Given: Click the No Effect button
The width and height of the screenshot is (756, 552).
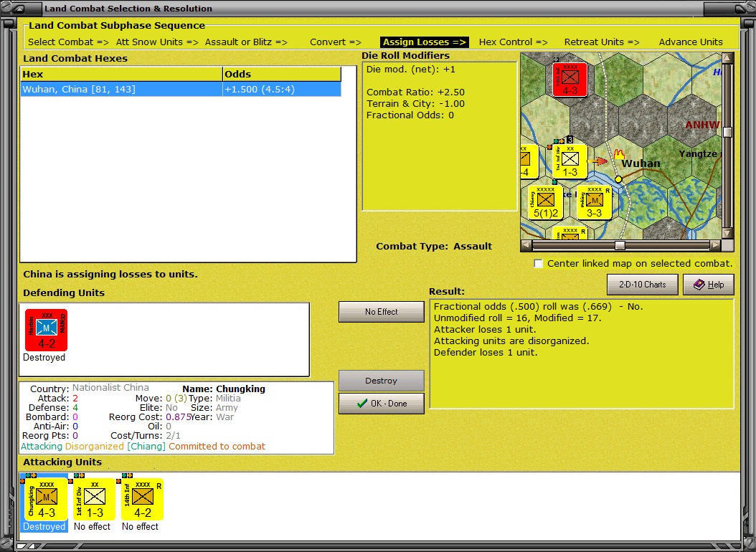Looking at the screenshot, I should (x=382, y=312).
